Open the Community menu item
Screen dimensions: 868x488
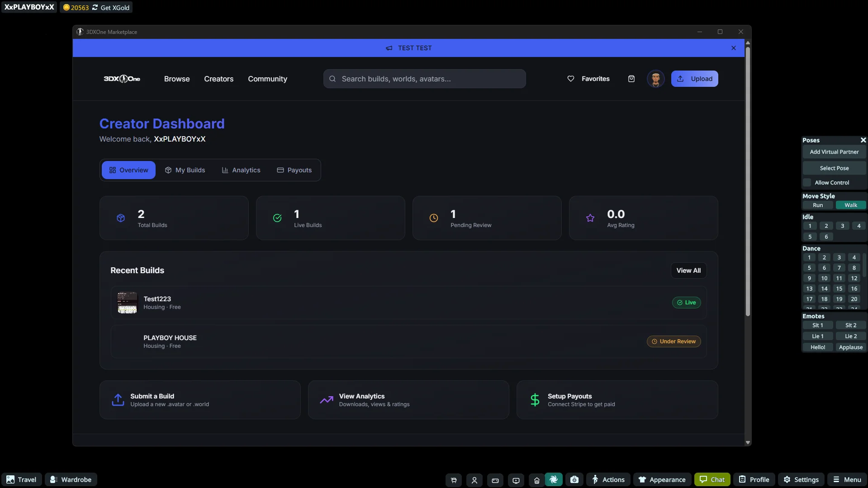click(x=267, y=79)
